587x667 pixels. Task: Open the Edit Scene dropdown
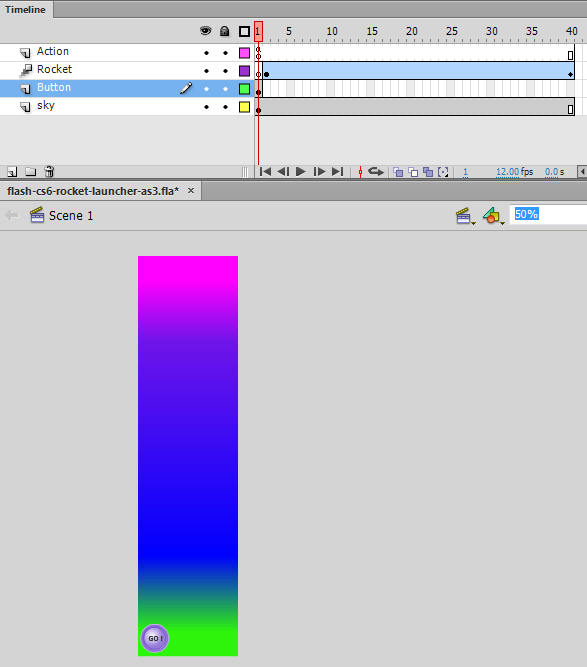[x=465, y=216]
